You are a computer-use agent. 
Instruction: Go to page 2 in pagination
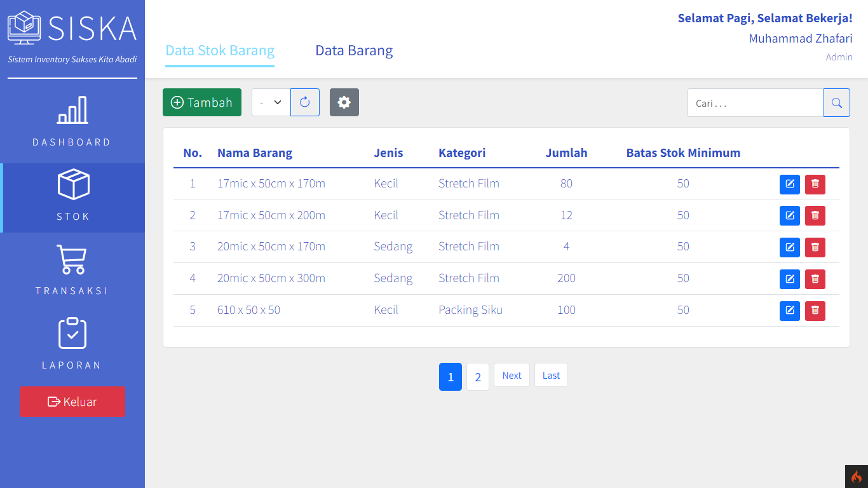point(478,377)
